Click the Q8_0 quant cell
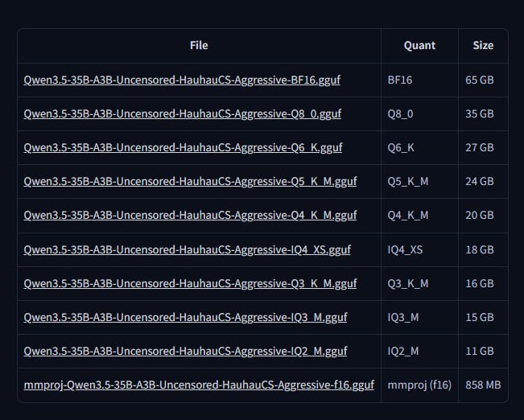The height and width of the screenshot is (420, 524). point(400,114)
